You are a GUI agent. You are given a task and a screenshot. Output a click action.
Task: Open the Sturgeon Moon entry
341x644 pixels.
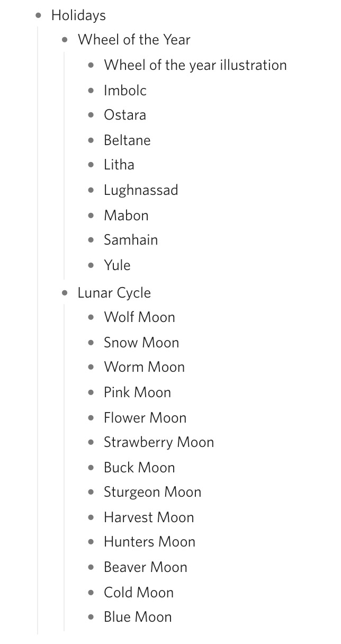152,492
